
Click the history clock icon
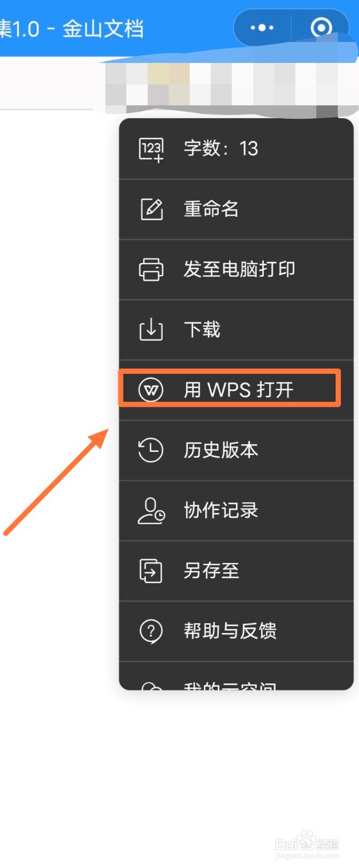click(150, 450)
